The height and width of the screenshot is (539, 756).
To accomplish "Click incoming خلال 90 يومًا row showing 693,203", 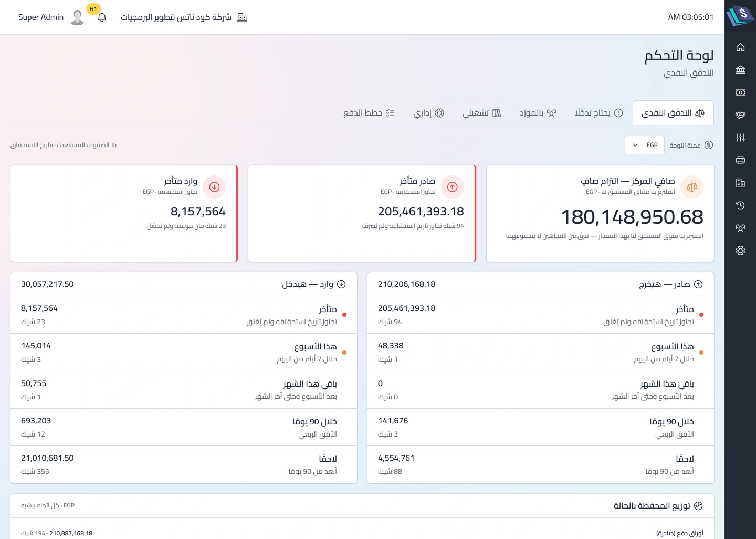I will click(x=184, y=427).
